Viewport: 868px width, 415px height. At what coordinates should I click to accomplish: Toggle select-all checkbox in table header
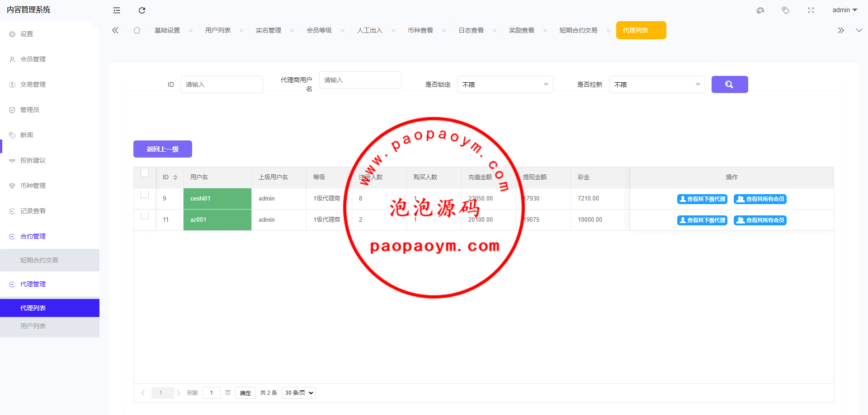pyautogui.click(x=145, y=173)
